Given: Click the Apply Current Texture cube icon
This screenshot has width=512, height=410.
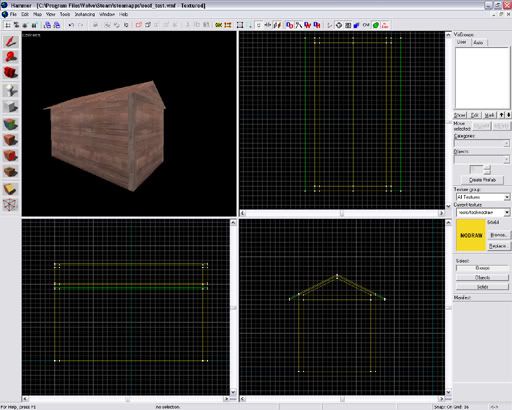Looking at the screenshot, I should point(11,140).
